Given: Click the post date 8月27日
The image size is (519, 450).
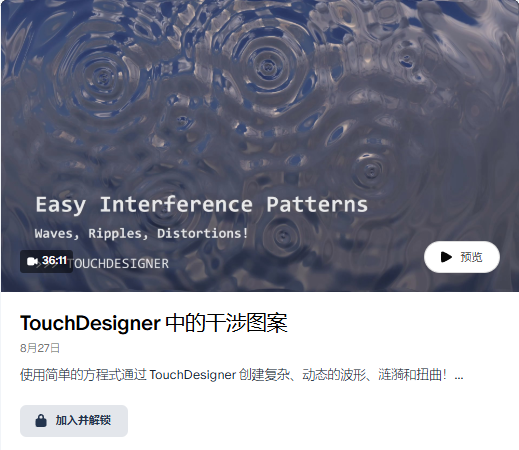Looking at the screenshot, I should point(40,348).
